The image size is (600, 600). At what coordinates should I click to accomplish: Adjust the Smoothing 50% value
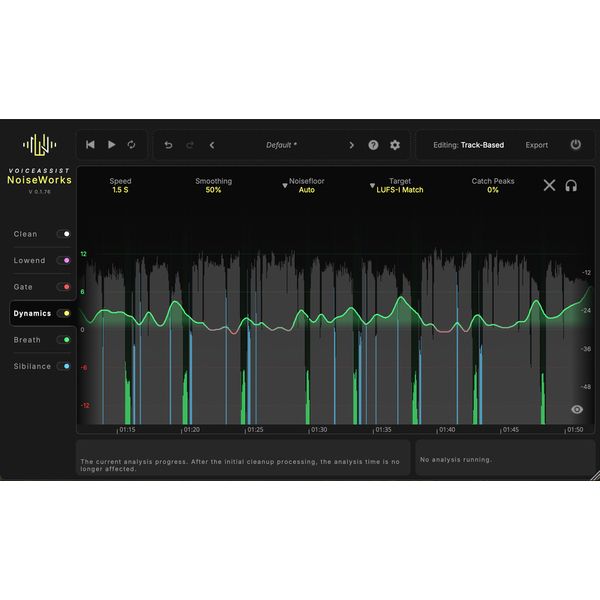[x=213, y=190]
